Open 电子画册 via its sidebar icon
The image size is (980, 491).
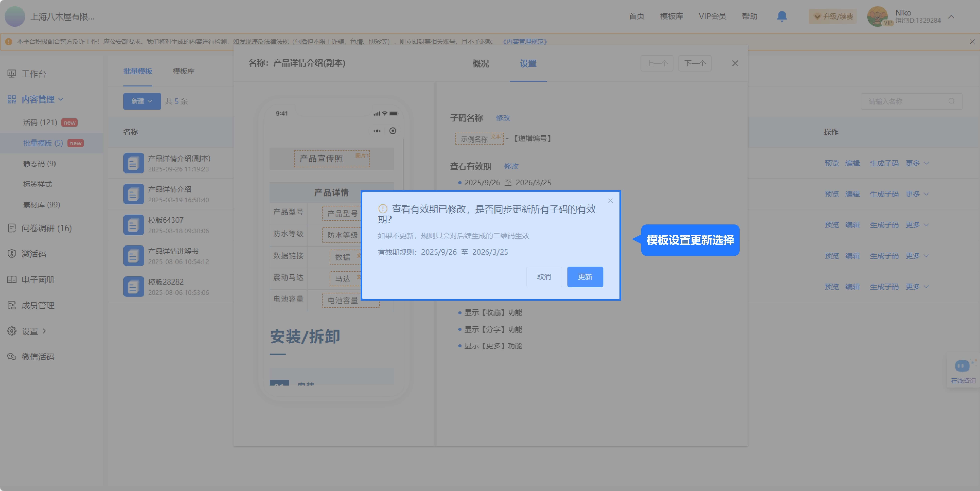coord(11,280)
